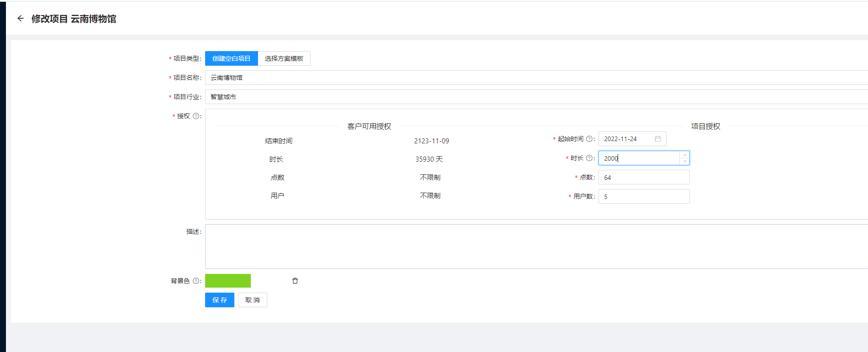Click the help icon next to 起始时间
This screenshot has width=868, height=352.
click(x=589, y=139)
